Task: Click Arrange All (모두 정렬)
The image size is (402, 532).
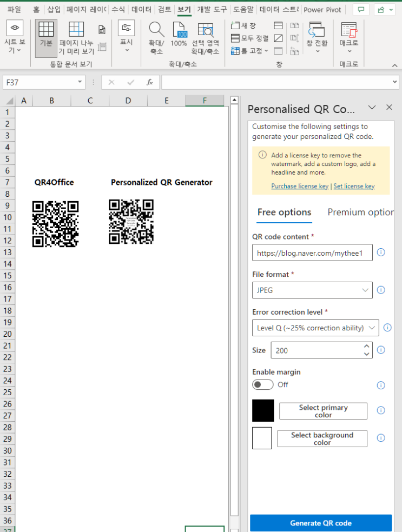Action: (x=249, y=38)
